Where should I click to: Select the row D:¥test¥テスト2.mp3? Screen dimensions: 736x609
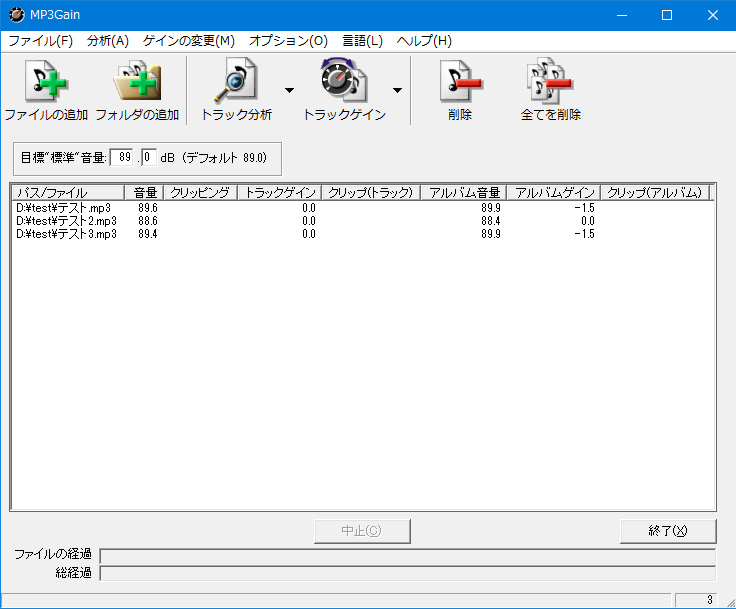point(362,221)
